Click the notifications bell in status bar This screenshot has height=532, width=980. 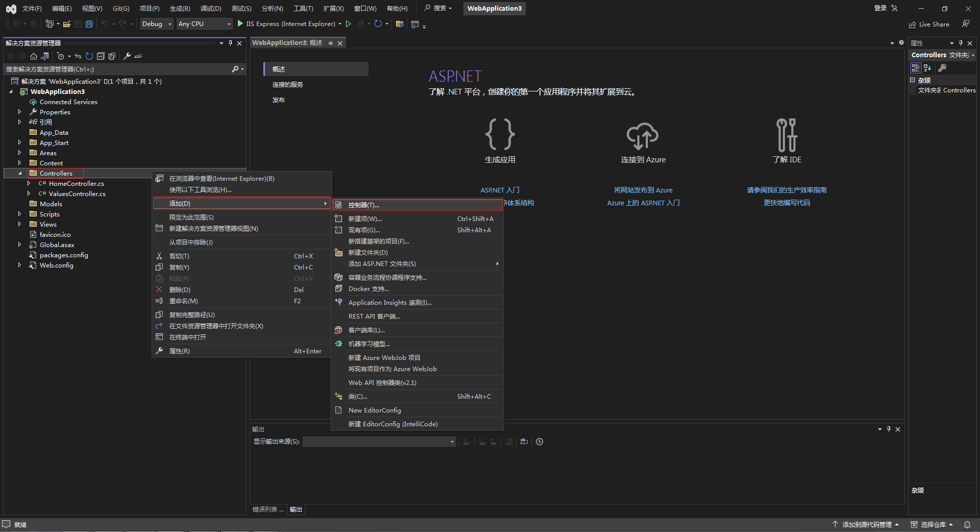967,524
